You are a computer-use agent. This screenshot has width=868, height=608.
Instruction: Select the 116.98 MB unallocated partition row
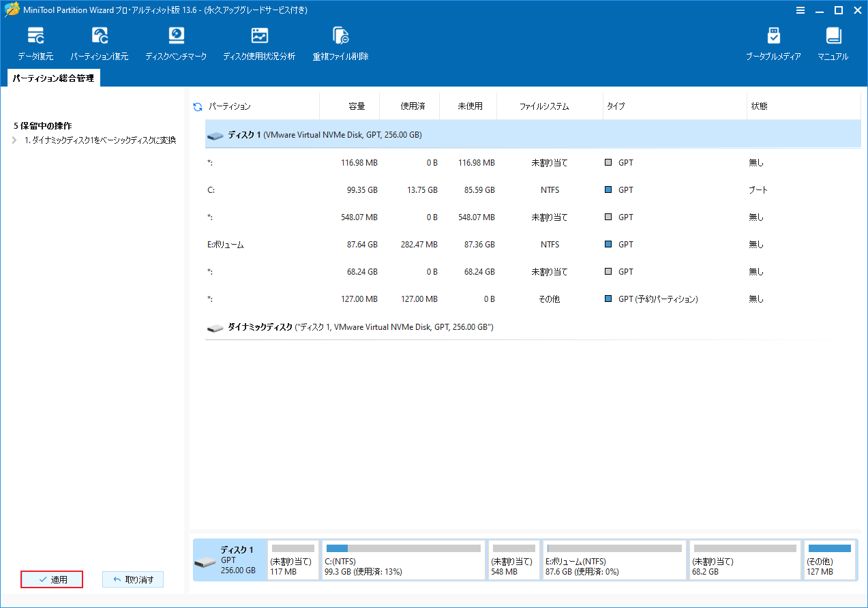533,163
